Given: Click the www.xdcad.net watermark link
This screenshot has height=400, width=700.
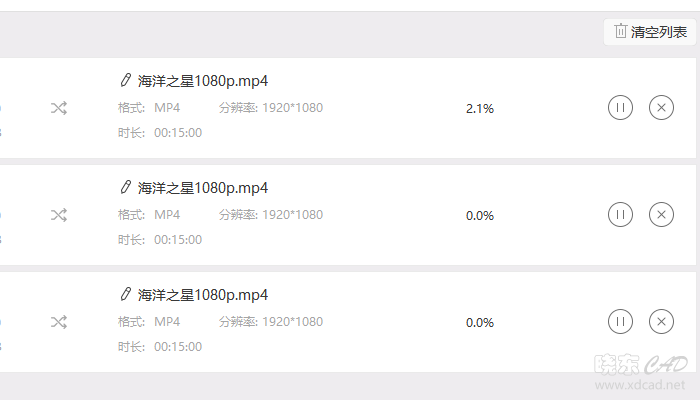Looking at the screenshot, I should [x=640, y=385].
